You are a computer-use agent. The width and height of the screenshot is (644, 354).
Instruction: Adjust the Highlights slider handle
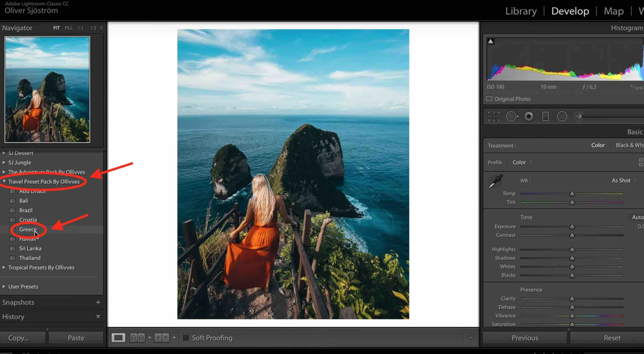pos(572,250)
